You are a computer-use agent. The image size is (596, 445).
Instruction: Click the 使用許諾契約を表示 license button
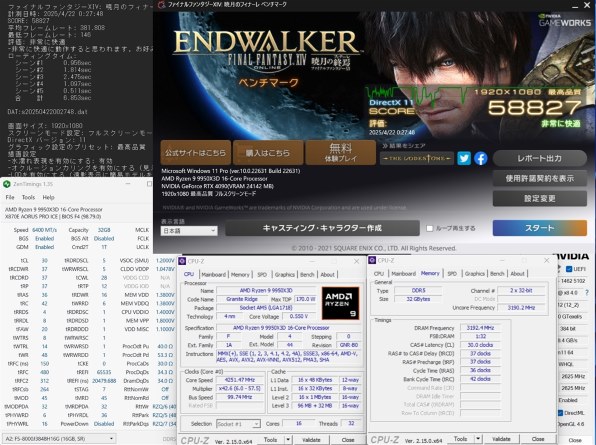[x=540, y=178]
